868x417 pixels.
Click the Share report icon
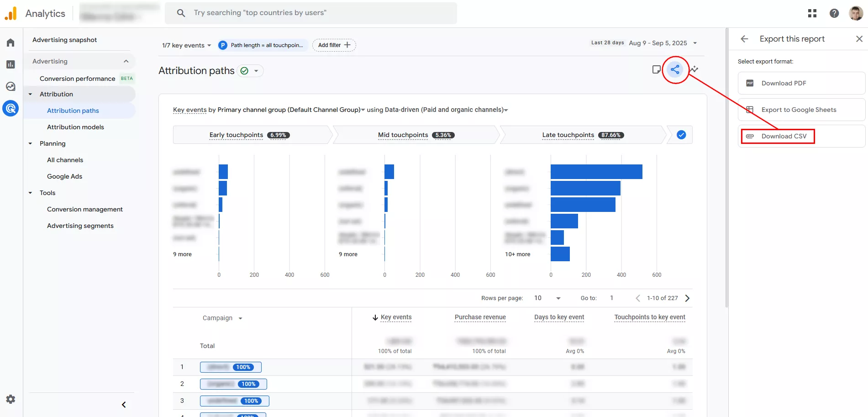675,69
